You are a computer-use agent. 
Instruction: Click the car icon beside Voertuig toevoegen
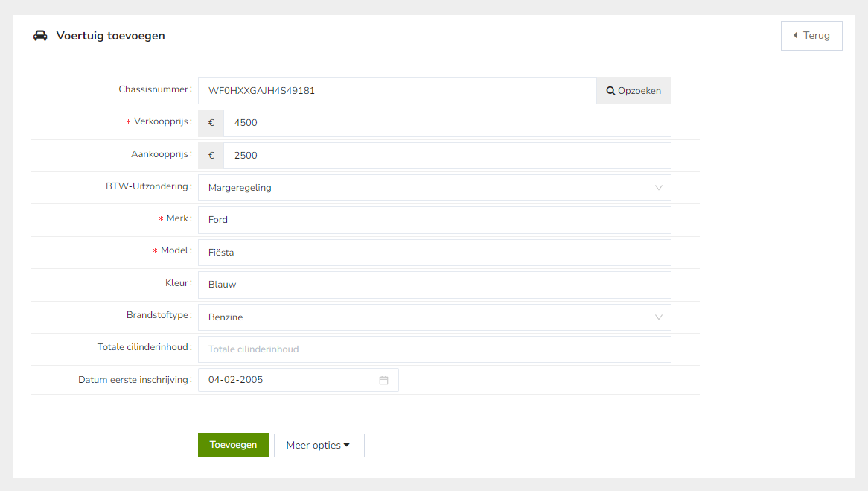coord(41,36)
